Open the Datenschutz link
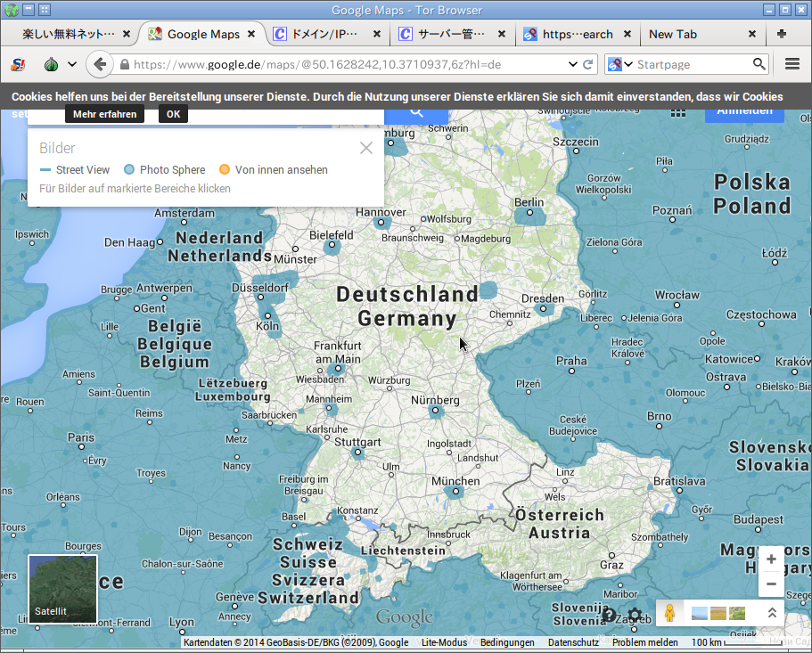The image size is (812, 653). pos(573,642)
